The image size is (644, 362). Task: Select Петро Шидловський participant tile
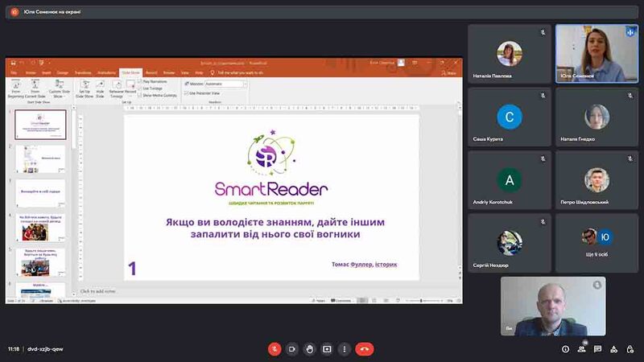(597, 180)
